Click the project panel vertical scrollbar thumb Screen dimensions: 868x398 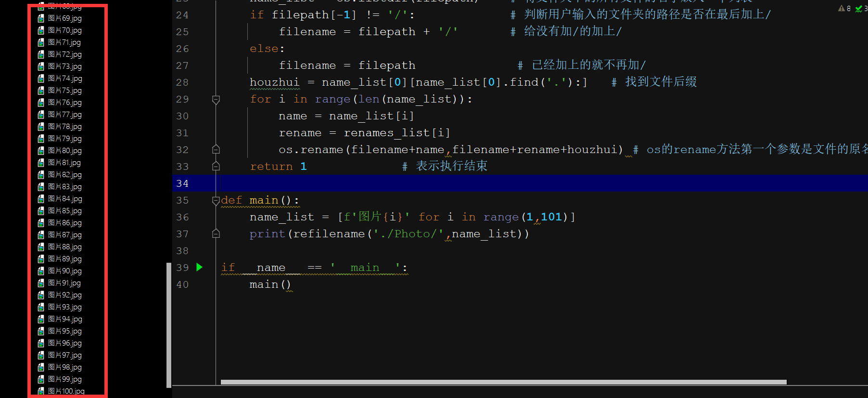coord(168,325)
